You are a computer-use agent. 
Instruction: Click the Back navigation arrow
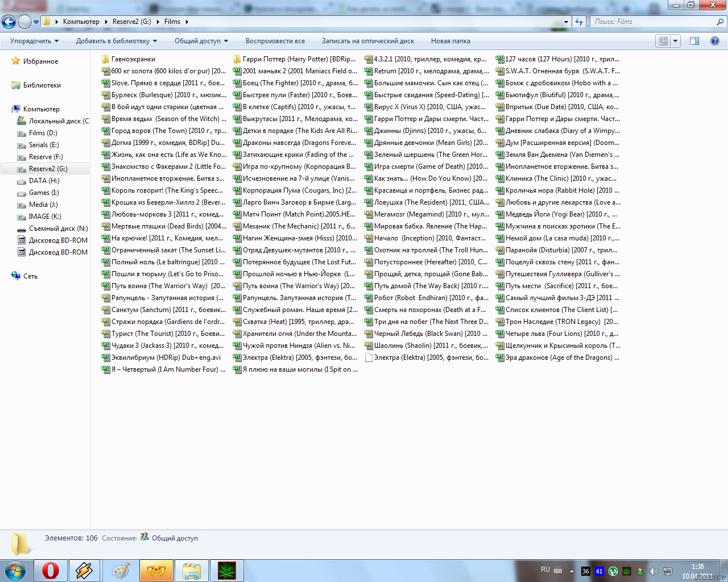(x=9, y=22)
